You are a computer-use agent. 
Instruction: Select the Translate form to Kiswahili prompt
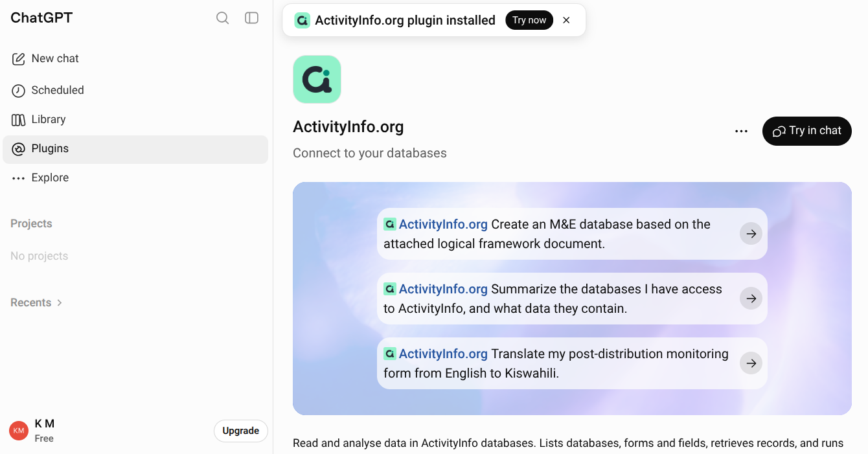[x=572, y=363]
